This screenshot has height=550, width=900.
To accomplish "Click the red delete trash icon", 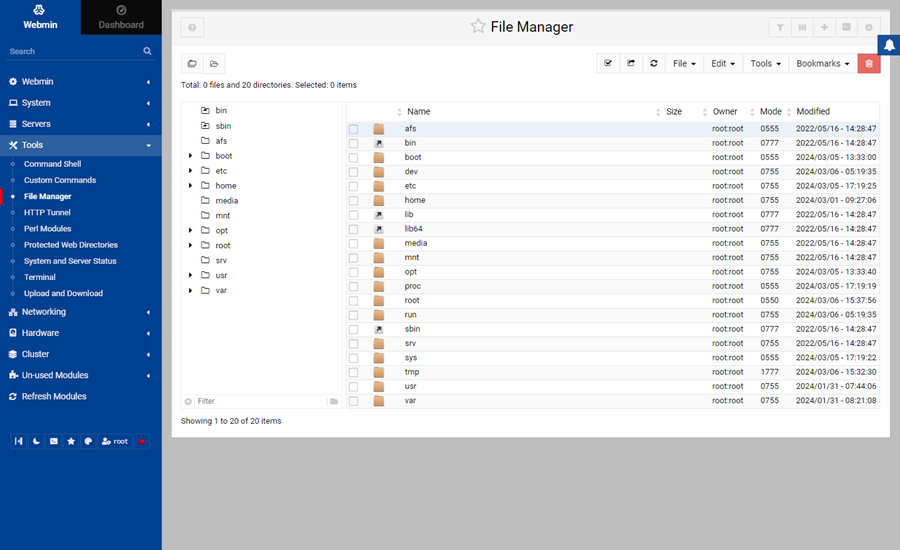I will coord(869,63).
